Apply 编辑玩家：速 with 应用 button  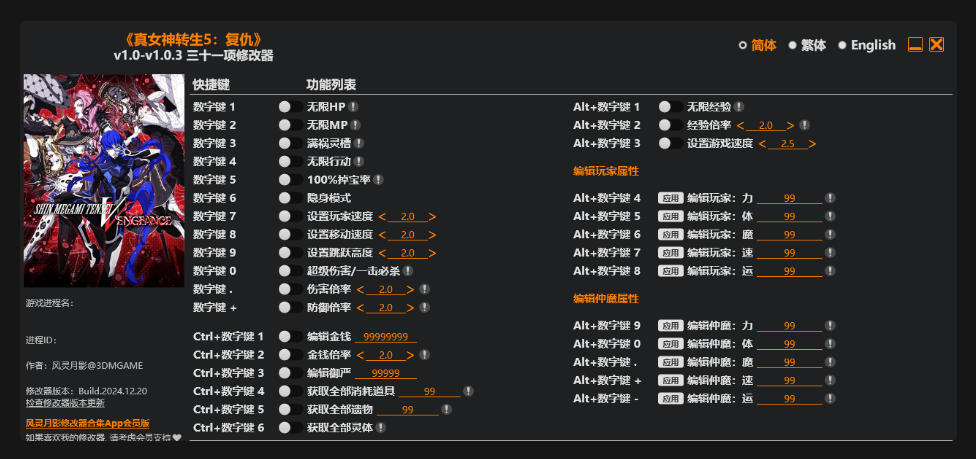tap(670, 253)
